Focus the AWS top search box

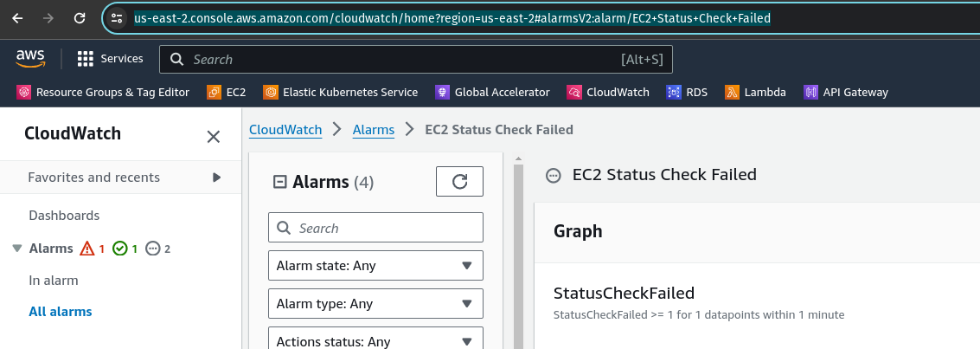pos(416,60)
